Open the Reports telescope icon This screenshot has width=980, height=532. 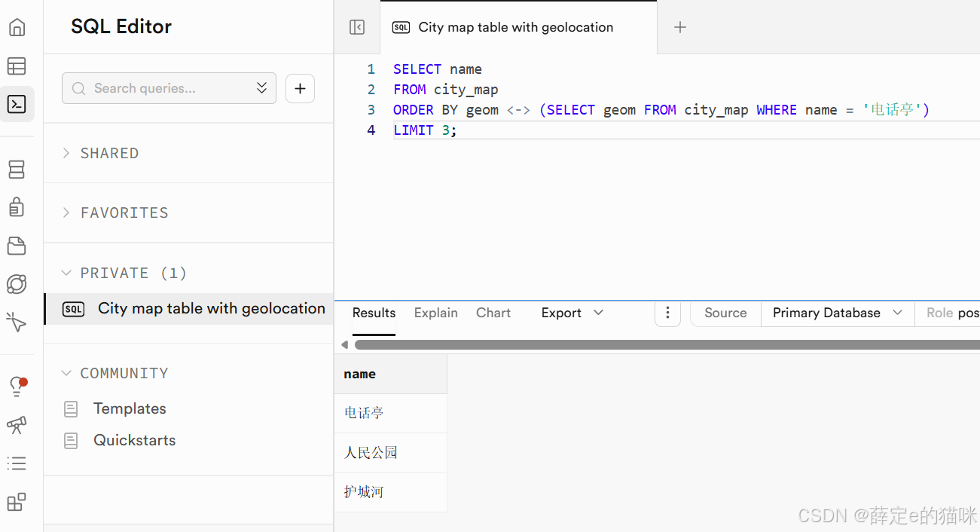coord(17,425)
